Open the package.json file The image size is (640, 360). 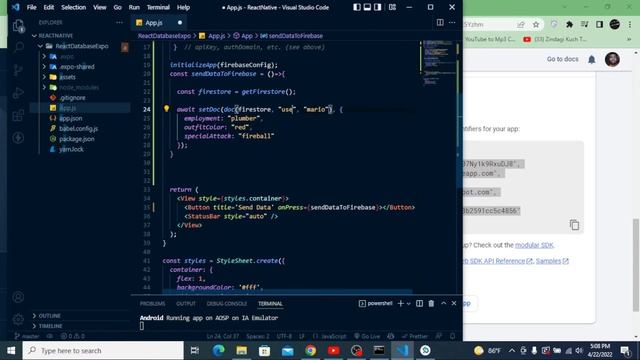pos(76,139)
